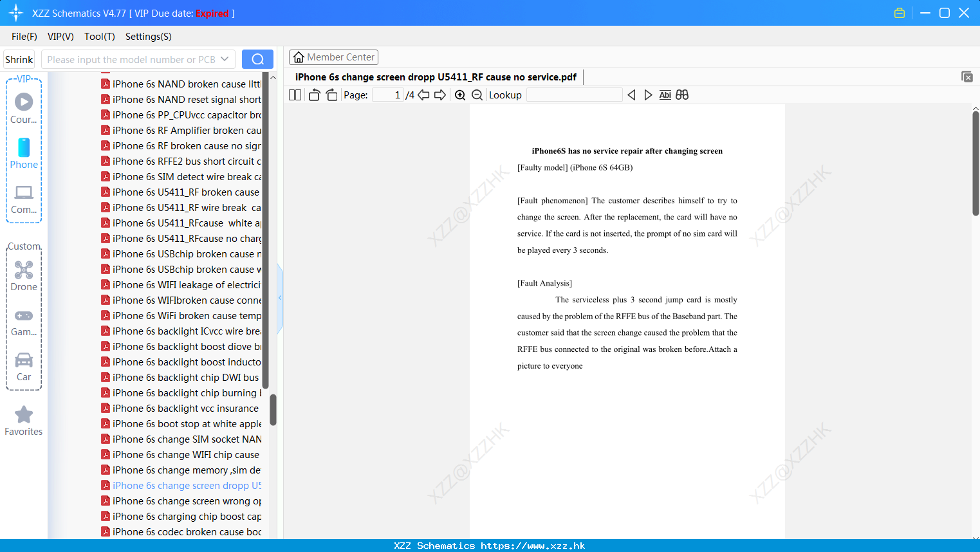The image size is (980, 552).
Task: Open iPhone 6s NAND reset signal short file
Action: 181,100
